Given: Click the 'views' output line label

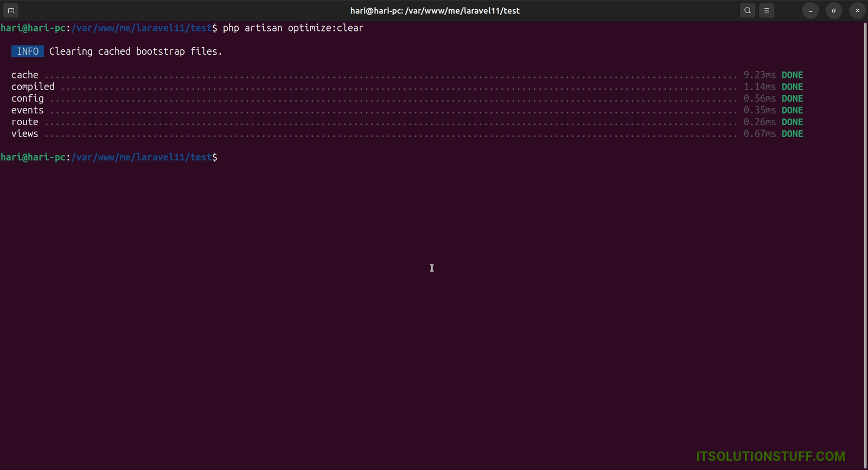Looking at the screenshot, I should click(x=25, y=134).
